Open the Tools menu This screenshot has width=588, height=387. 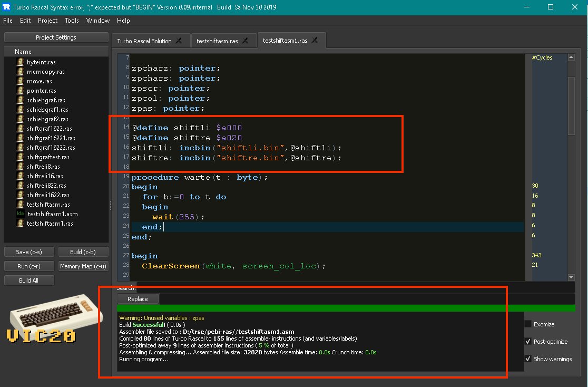point(72,20)
